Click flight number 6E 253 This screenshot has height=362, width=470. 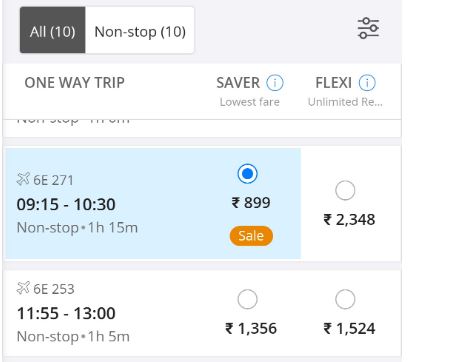(x=54, y=289)
